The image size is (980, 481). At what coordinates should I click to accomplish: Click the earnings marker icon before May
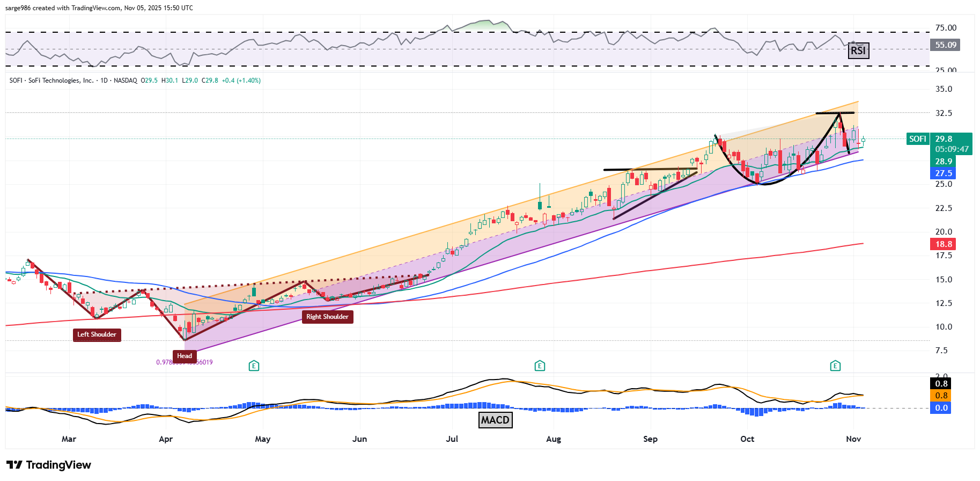tap(254, 366)
